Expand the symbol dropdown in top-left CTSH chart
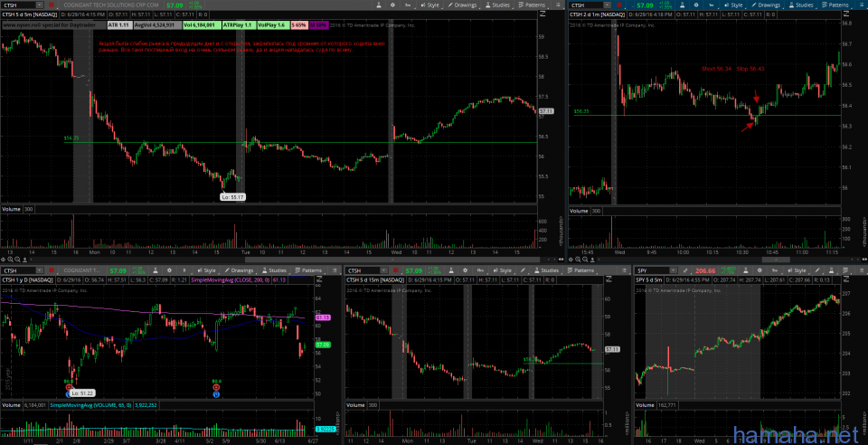Screen dimensions: 868x445 click(x=39, y=5)
